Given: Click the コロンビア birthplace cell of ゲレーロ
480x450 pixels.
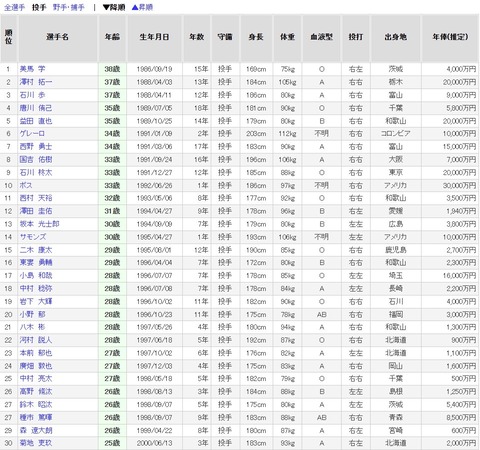Looking at the screenshot, I should coord(396,134).
